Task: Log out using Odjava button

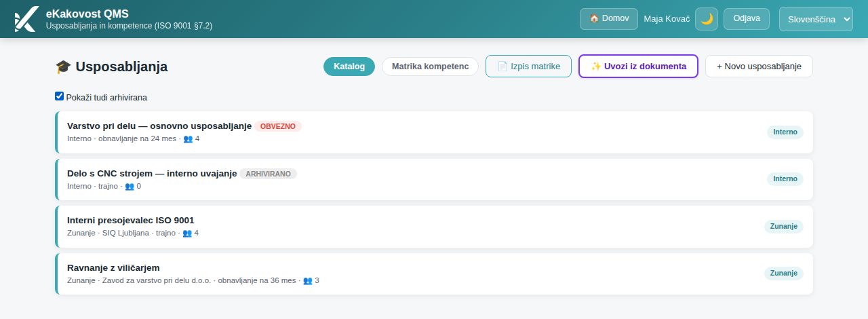Action: pos(747,19)
